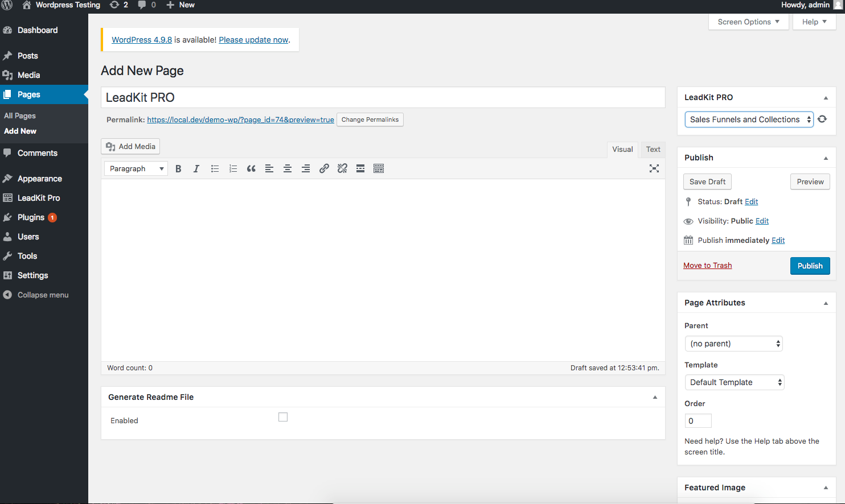
Task: Open the Parent page dropdown
Action: (x=734, y=344)
